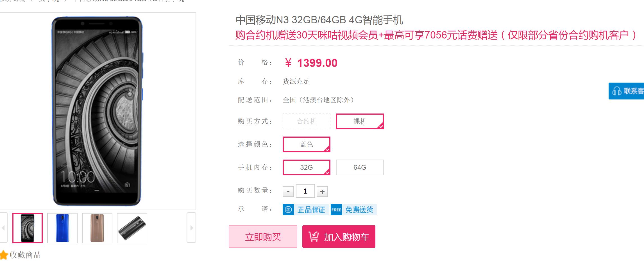Click the selected 裸机 purchase option
This screenshot has width=644, height=261.
[360, 122]
